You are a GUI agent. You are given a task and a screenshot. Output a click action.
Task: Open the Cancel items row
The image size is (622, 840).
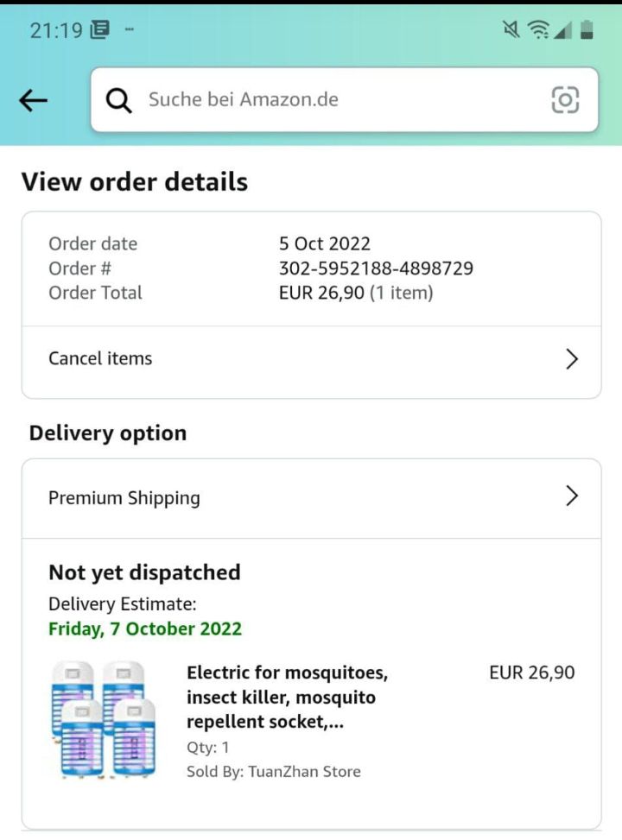100,359
